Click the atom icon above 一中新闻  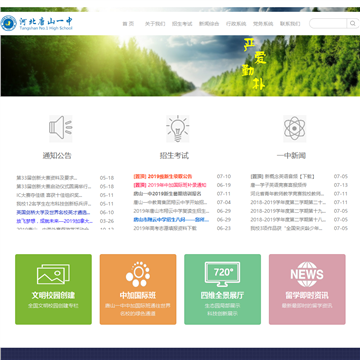[294, 129]
